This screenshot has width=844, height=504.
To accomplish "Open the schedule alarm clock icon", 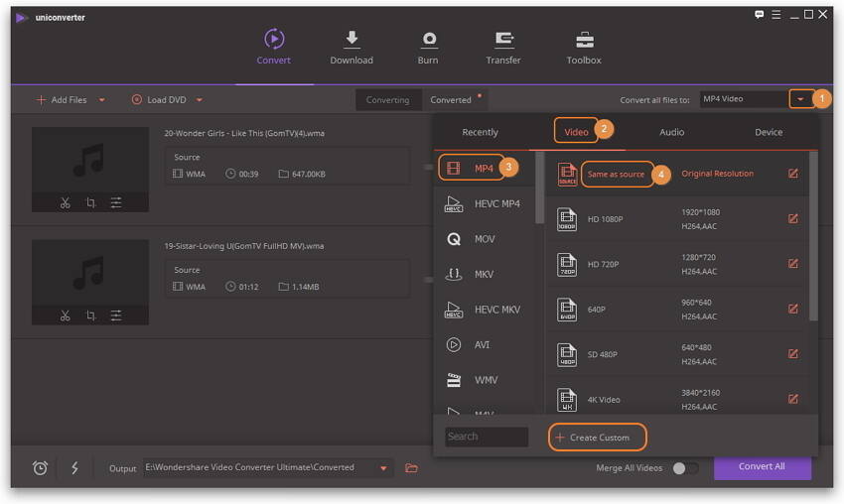I will [40, 468].
